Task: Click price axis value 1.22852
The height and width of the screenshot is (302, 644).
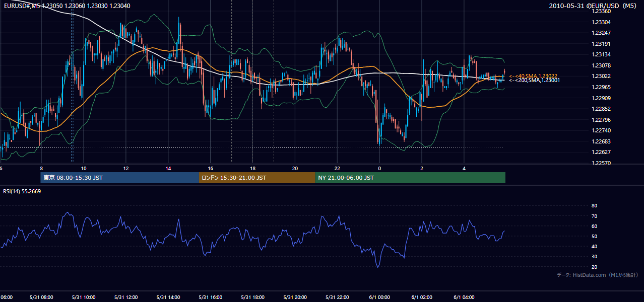Action: (x=600, y=109)
